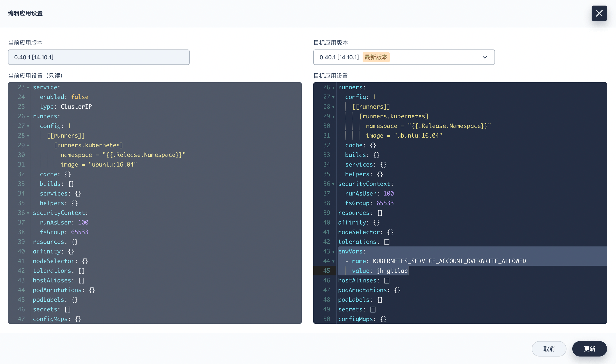
Task: Click the 取消 cancel button
Action: [x=549, y=349]
